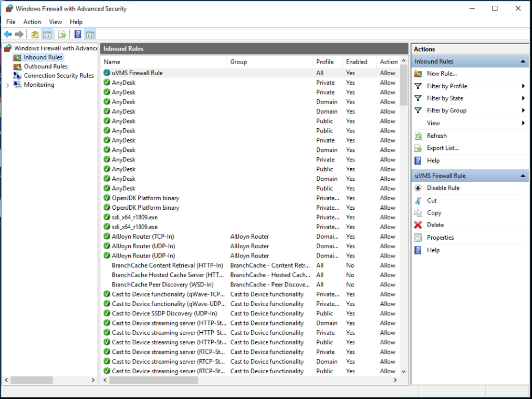This screenshot has height=399, width=532.
Task: Open the Action menu
Action: tap(32, 22)
